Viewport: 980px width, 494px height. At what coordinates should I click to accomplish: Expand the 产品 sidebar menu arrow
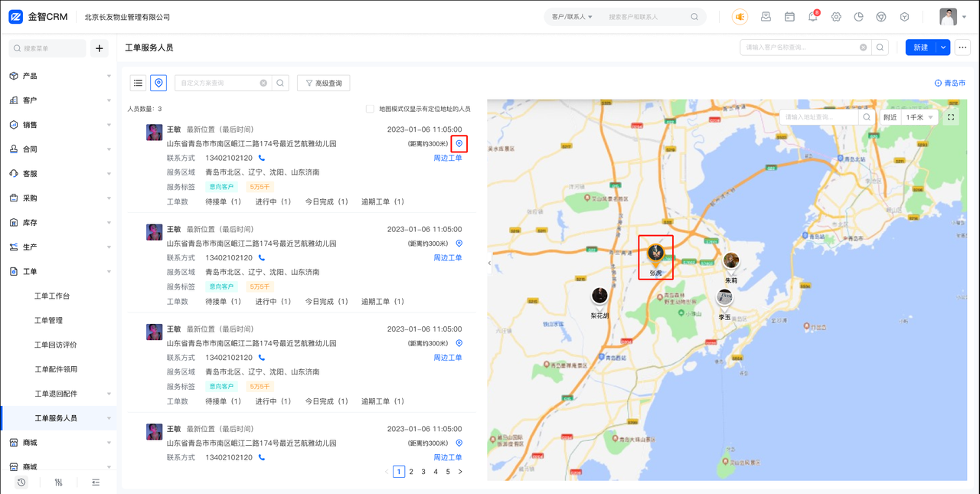(x=109, y=76)
